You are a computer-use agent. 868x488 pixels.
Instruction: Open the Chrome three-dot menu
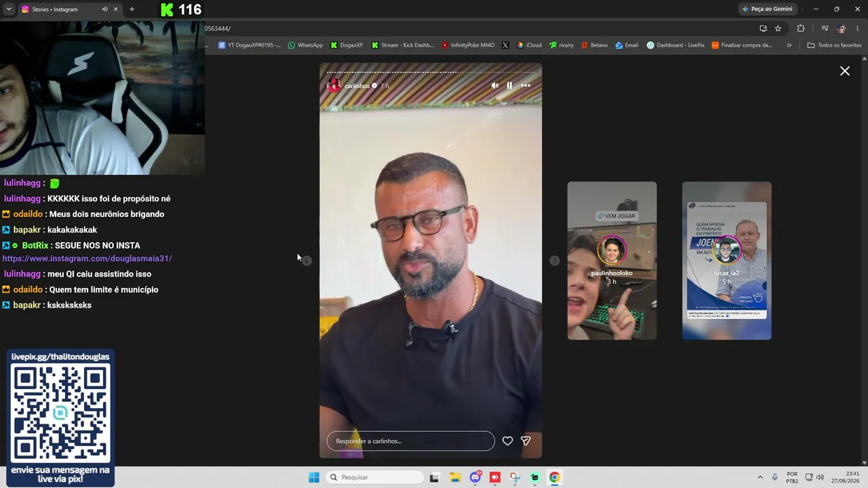[859, 28]
